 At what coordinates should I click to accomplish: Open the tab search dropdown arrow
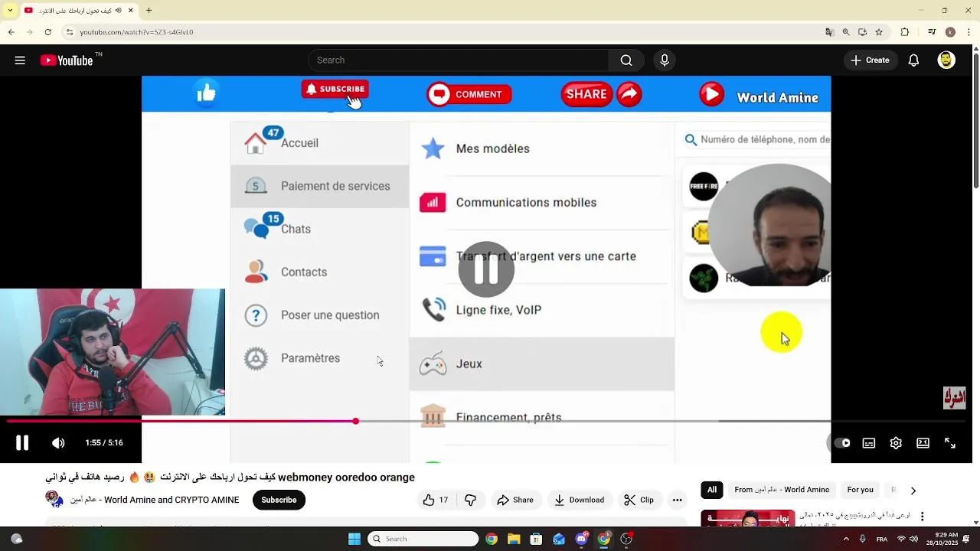click(x=10, y=11)
